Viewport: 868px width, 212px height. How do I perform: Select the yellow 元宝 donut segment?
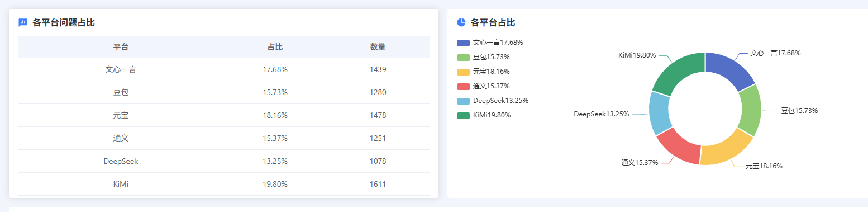pyautogui.click(x=725, y=149)
